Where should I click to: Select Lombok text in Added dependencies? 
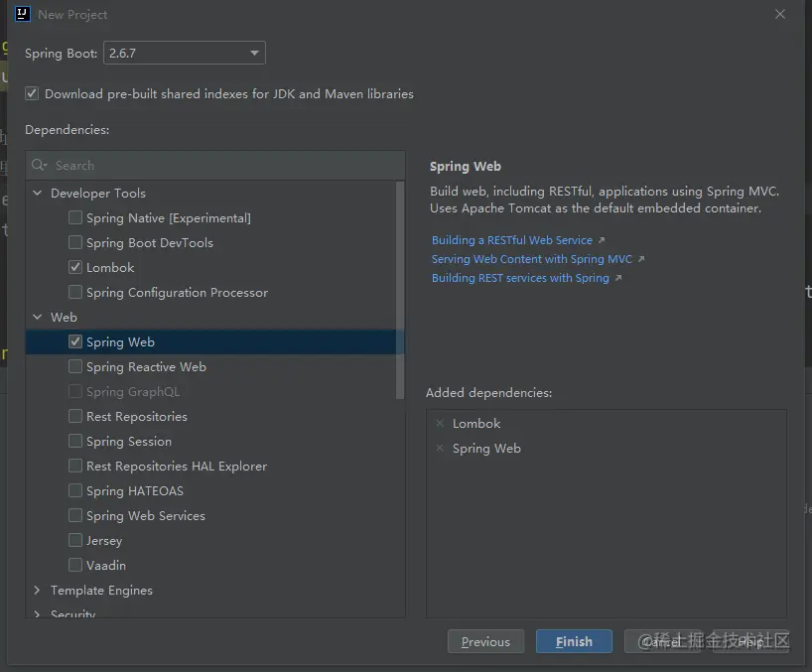[476, 424]
